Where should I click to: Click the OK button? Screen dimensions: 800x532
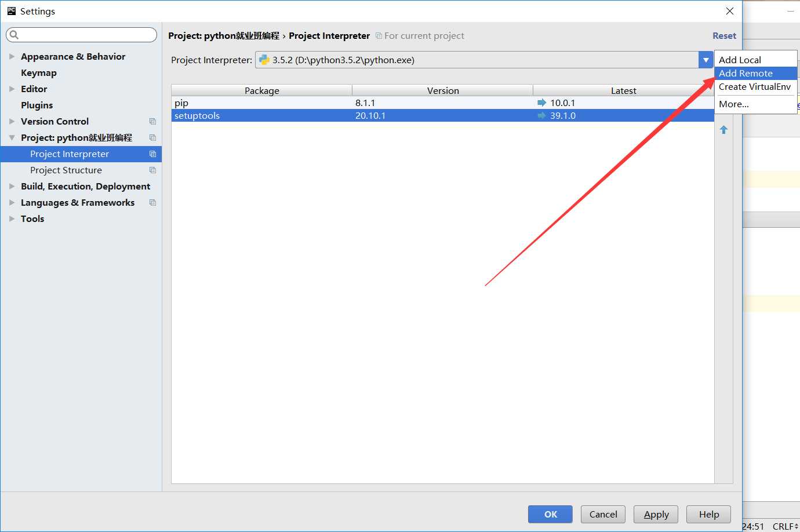click(x=550, y=514)
